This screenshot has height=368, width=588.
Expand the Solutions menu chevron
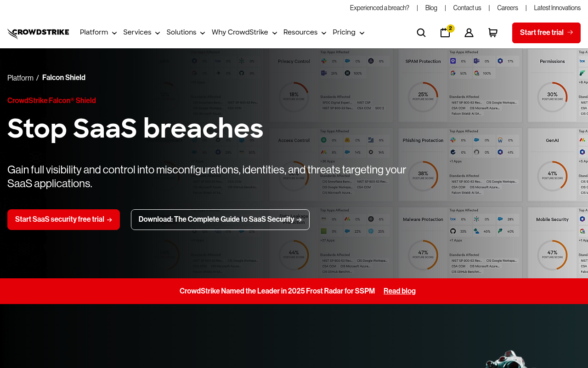[202, 33]
